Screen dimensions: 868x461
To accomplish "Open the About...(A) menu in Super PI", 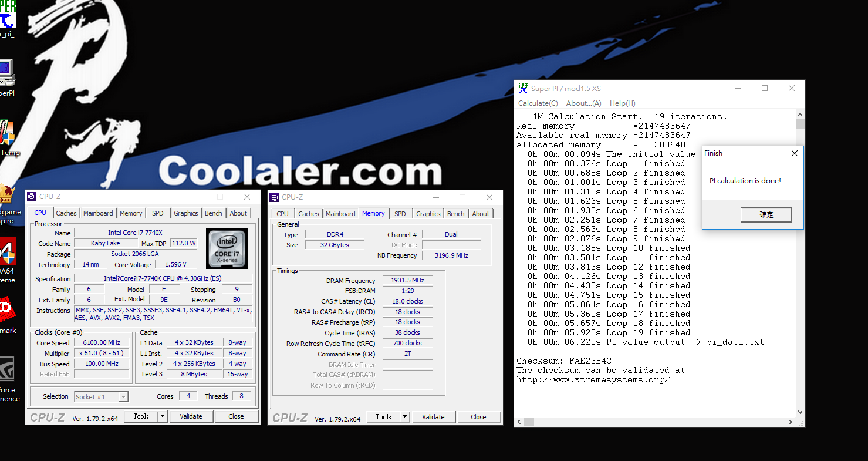I will click(x=583, y=103).
